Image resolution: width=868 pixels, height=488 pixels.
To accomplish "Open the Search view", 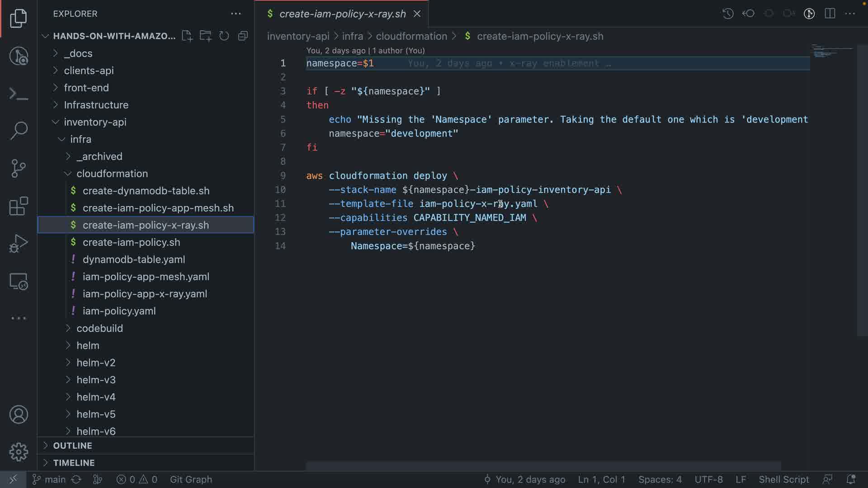I will pos(19,131).
